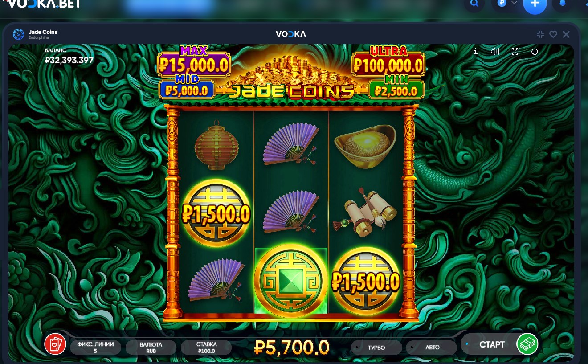This screenshot has width=588, height=364.
Task: Toggle ТУРБО mode
Action: pos(376,348)
